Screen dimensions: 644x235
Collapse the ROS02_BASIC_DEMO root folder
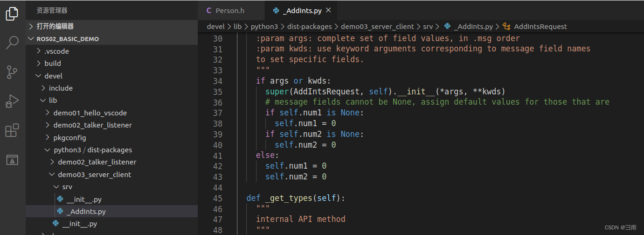coord(111,39)
